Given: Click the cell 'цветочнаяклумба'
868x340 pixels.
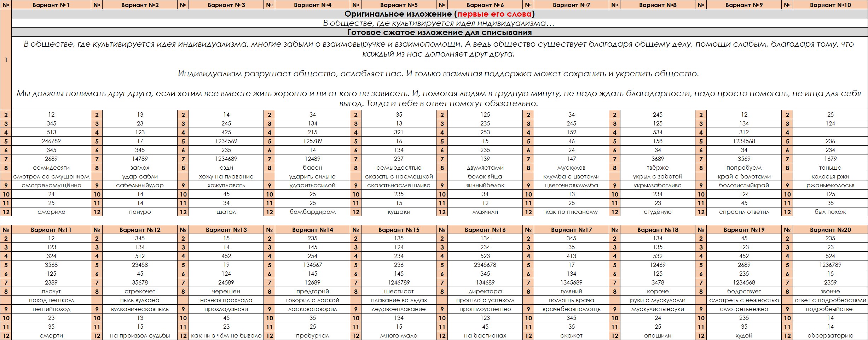Looking at the screenshot, I should [571, 186].
